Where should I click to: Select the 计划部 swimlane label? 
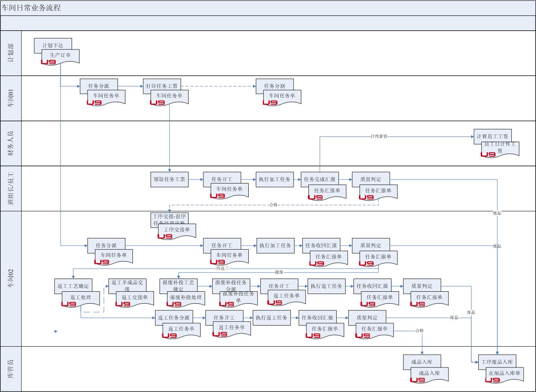[x=11, y=53]
